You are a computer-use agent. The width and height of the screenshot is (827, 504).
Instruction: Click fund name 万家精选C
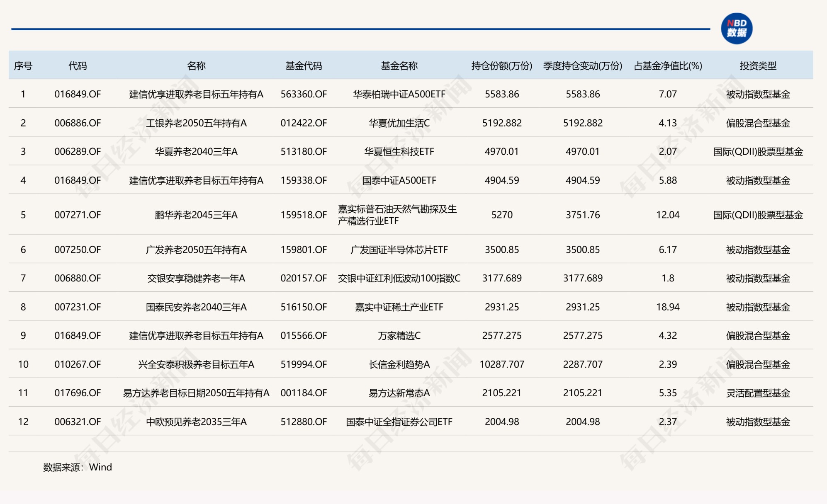coord(399,336)
